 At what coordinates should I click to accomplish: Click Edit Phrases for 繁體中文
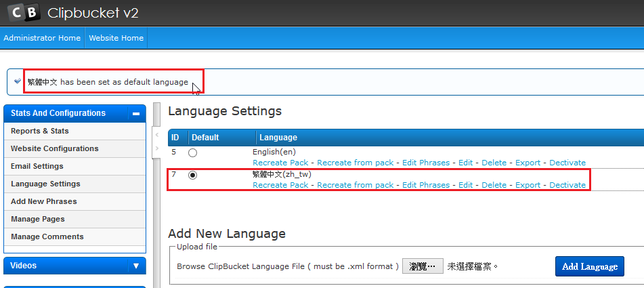pos(426,185)
